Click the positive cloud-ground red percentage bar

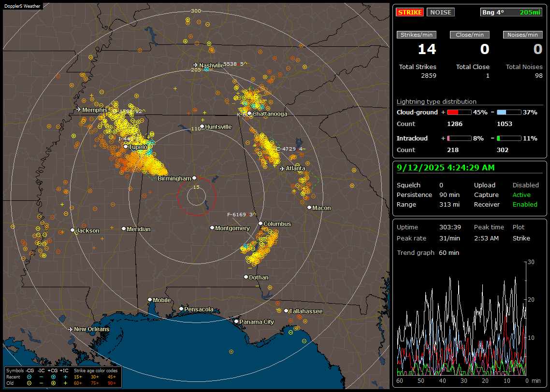[459, 112]
